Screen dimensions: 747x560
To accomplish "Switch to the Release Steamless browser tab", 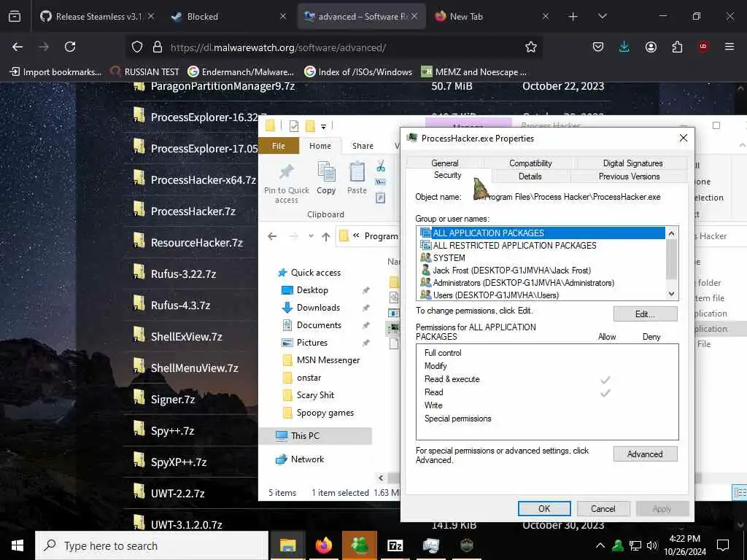I will pos(97,17).
